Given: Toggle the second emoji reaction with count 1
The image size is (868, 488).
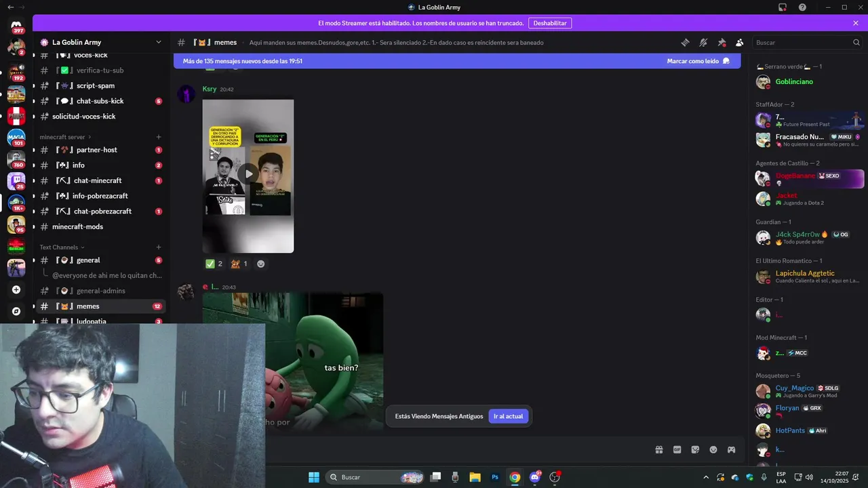Looking at the screenshot, I should point(239,264).
